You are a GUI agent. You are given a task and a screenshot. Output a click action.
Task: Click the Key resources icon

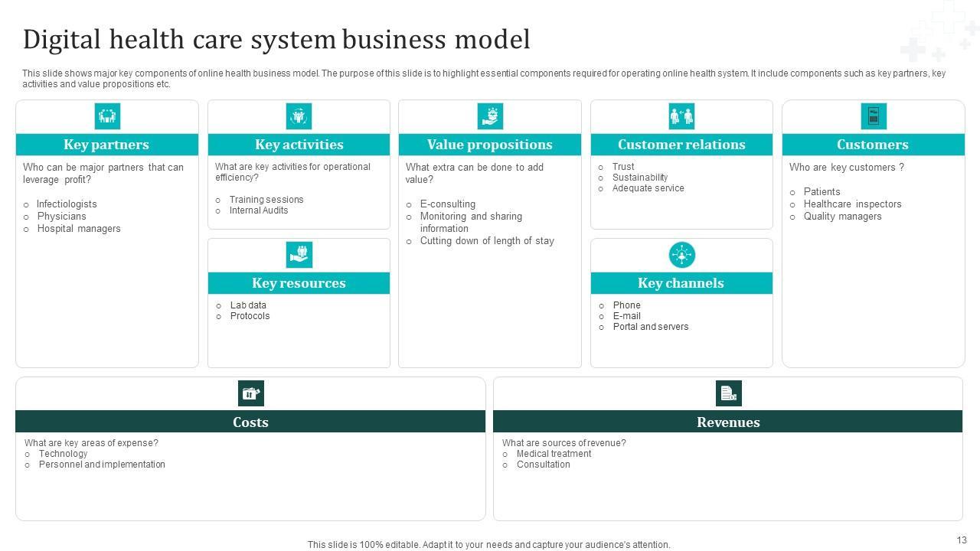click(299, 255)
